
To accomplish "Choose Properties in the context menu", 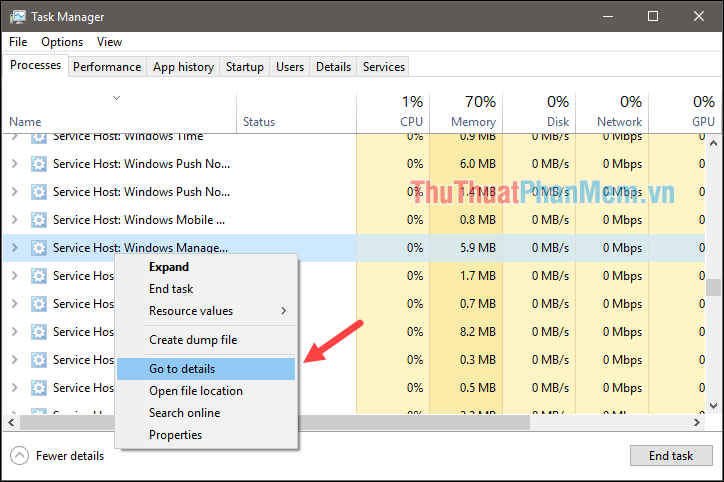I will pyautogui.click(x=206, y=435).
